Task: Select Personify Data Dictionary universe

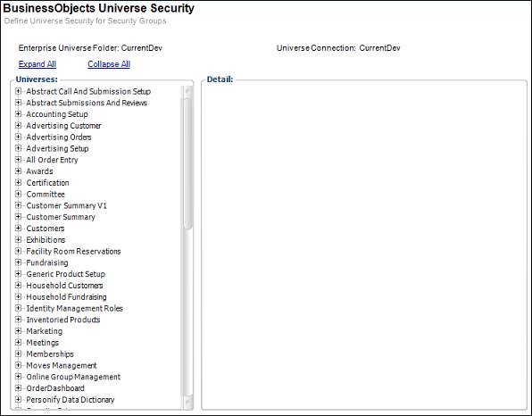Action: pos(71,400)
